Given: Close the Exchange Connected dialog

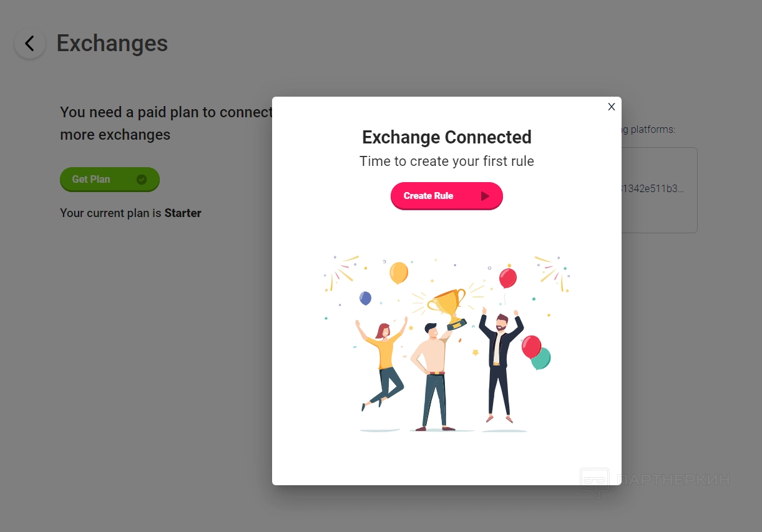Looking at the screenshot, I should [612, 107].
